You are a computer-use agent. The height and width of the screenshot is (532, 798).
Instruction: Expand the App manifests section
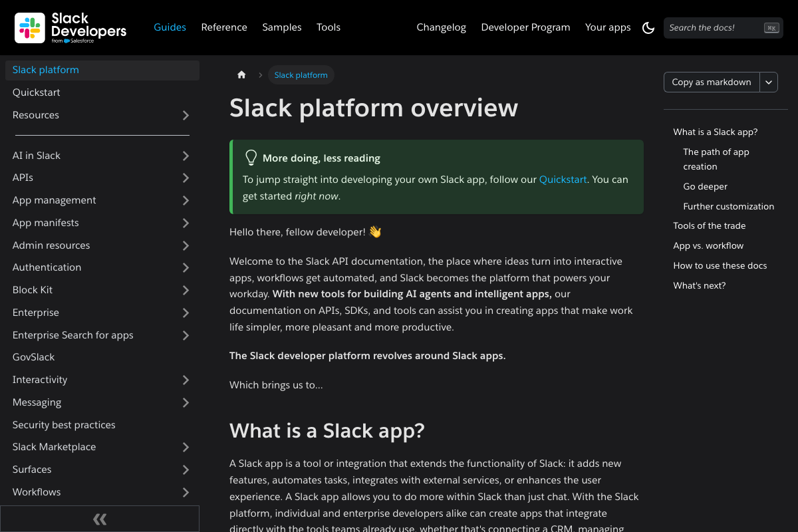[186, 223]
